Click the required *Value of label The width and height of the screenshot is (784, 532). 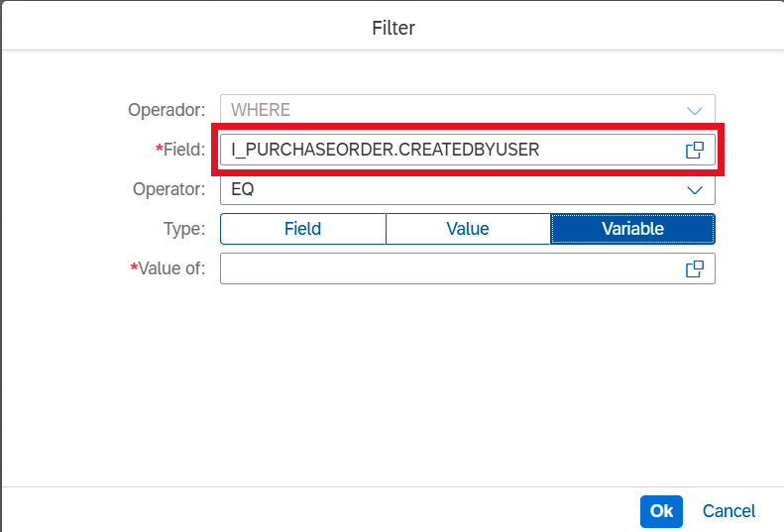click(x=168, y=268)
